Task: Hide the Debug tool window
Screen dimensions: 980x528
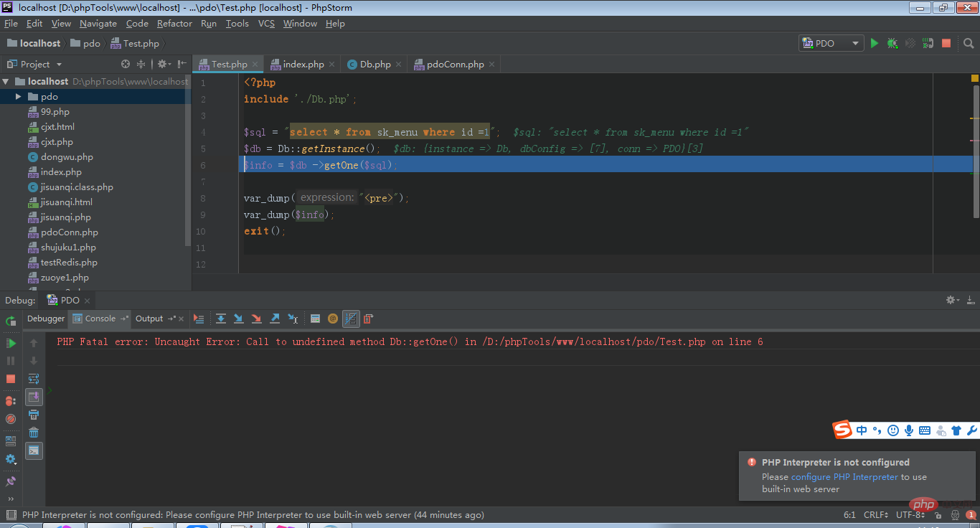Action: coord(970,300)
